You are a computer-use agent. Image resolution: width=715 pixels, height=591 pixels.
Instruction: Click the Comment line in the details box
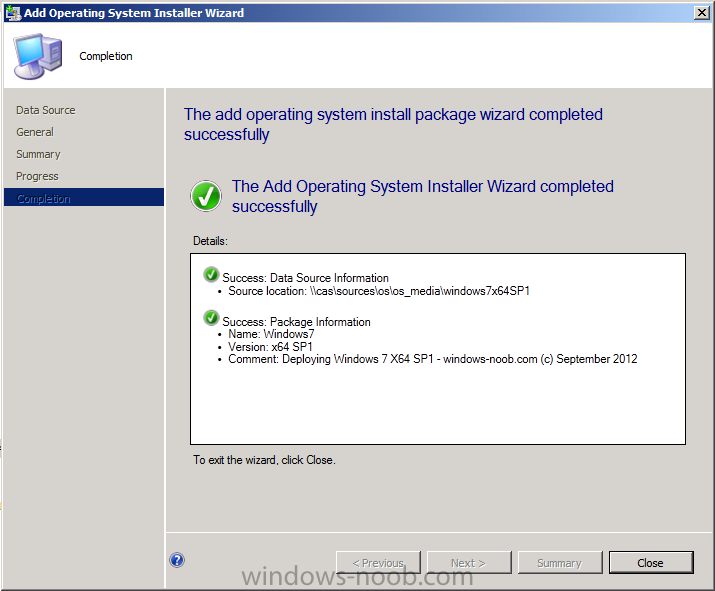pyautogui.click(x=433, y=359)
